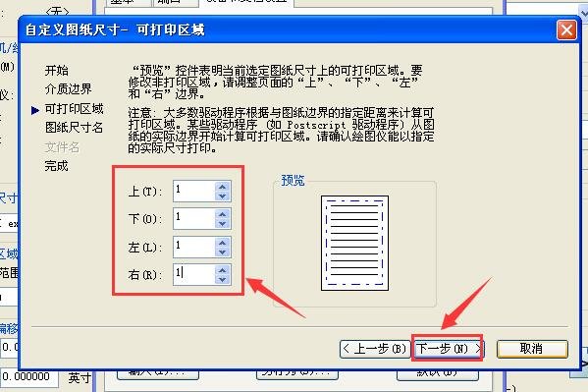
Task: Click the 下一步(N) next button
Action: click(x=450, y=349)
